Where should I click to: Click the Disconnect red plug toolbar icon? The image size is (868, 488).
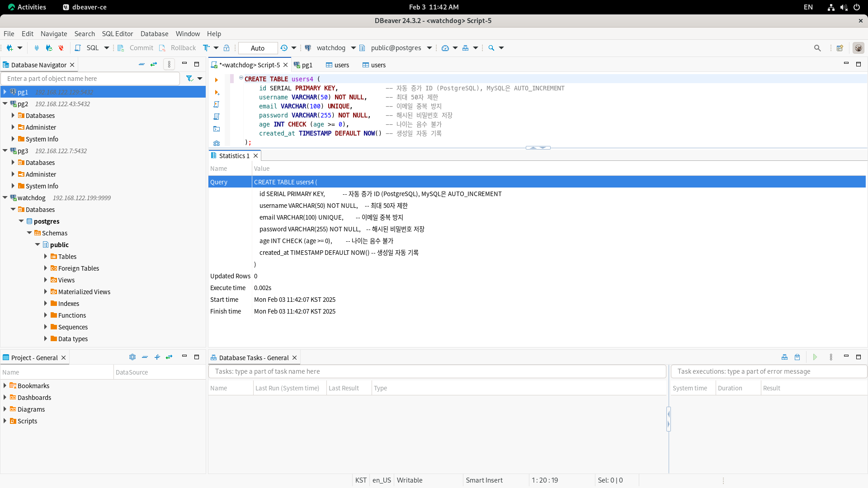(x=61, y=48)
